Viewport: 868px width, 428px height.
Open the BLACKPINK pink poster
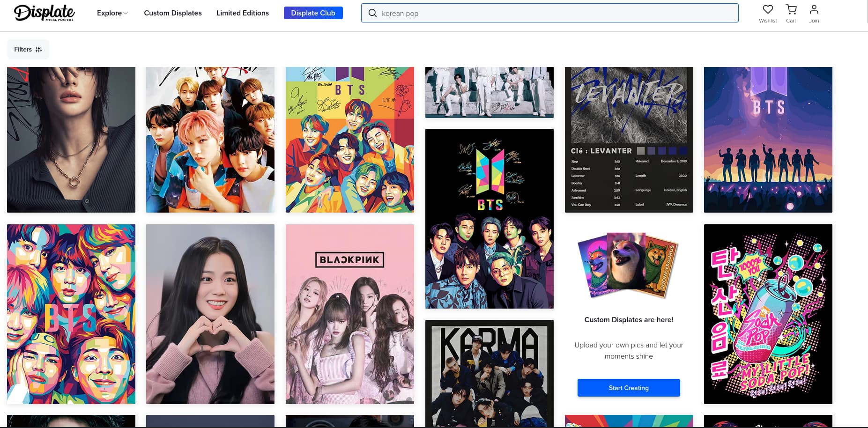tap(350, 314)
